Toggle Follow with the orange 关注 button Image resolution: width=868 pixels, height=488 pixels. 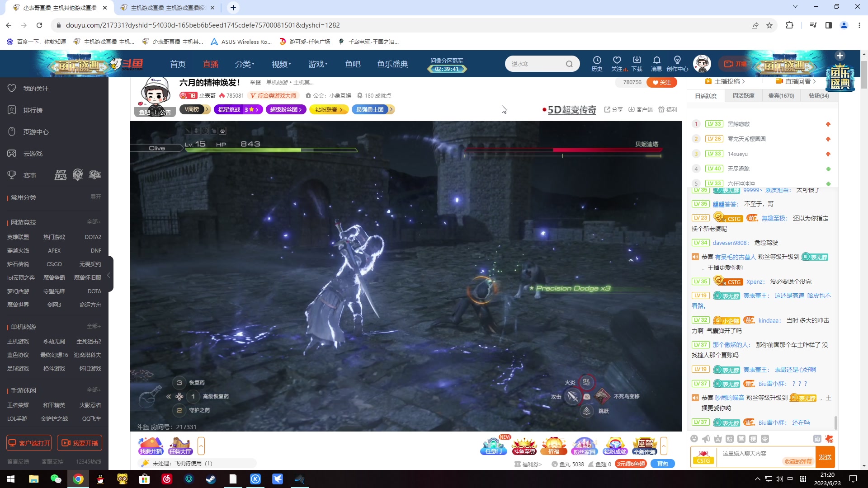[x=662, y=82]
